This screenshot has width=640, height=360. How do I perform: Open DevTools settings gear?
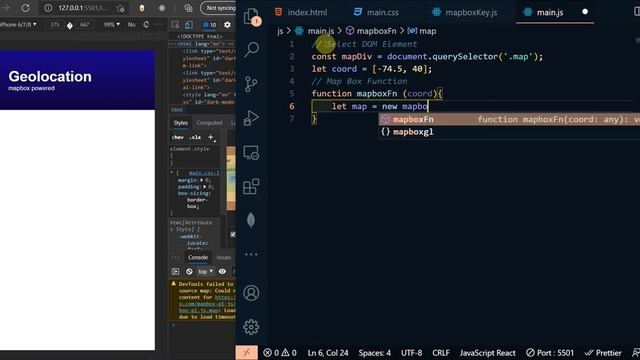(x=227, y=25)
